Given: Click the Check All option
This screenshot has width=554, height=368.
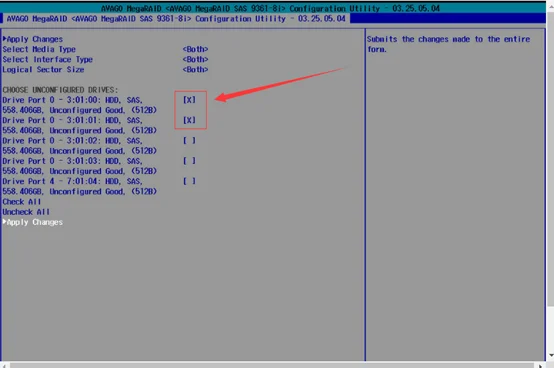Looking at the screenshot, I should pyautogui.click(x=22, y=202).
